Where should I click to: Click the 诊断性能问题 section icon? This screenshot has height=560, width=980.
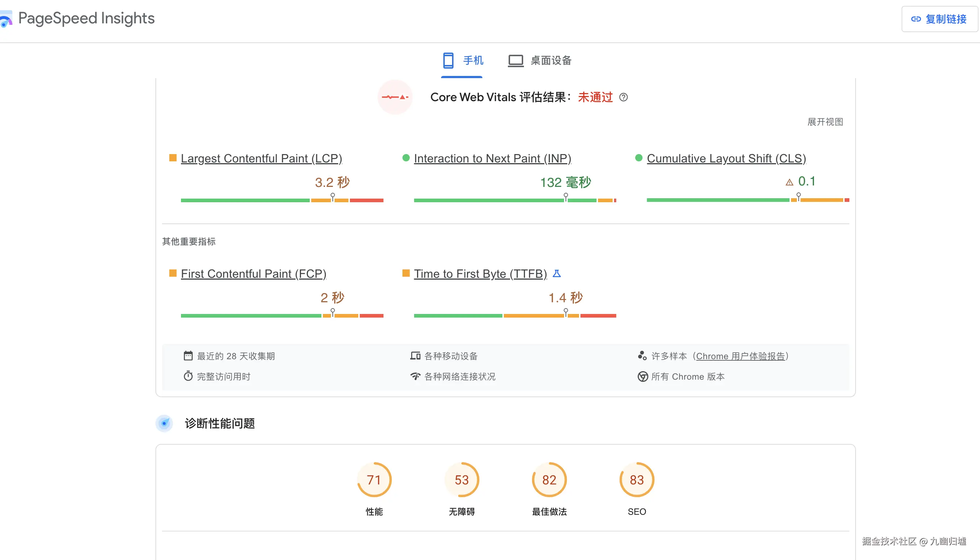click(x=164, y=423)
